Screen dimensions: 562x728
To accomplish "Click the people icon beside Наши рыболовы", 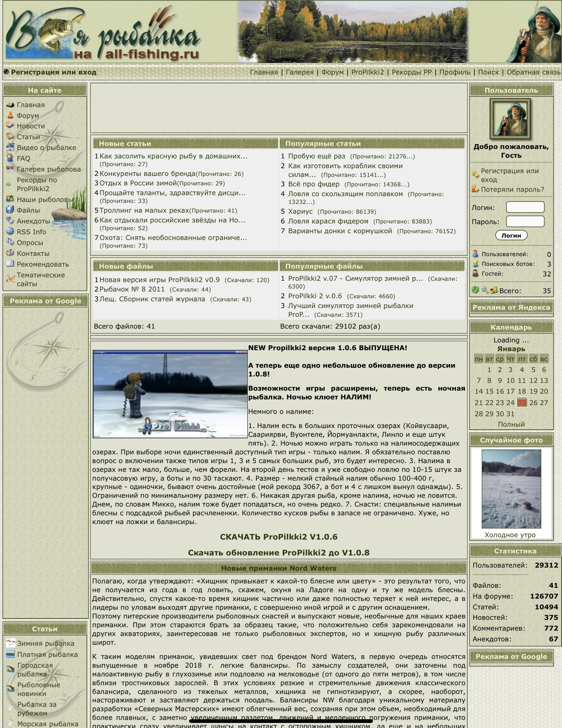I will (x=10, y=199).
